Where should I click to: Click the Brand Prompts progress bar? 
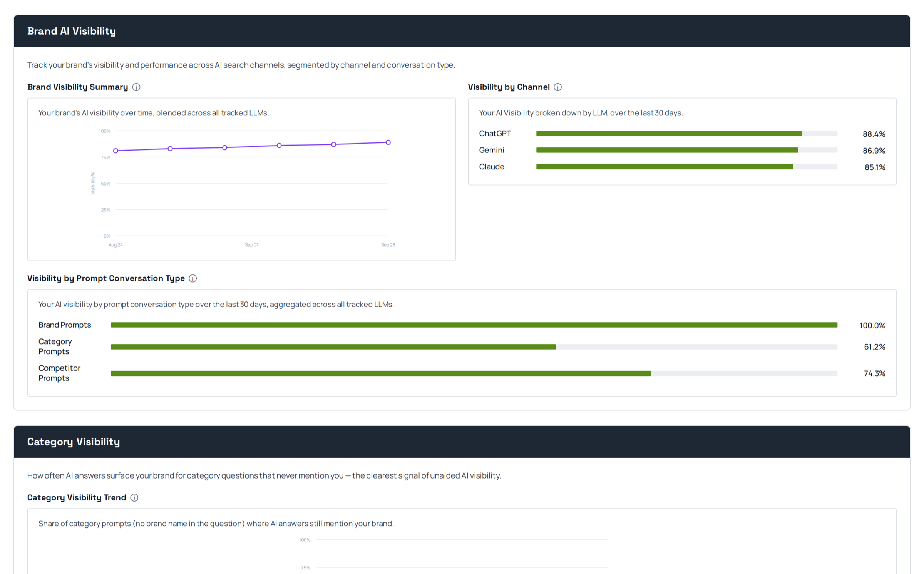tap(474, 325)
